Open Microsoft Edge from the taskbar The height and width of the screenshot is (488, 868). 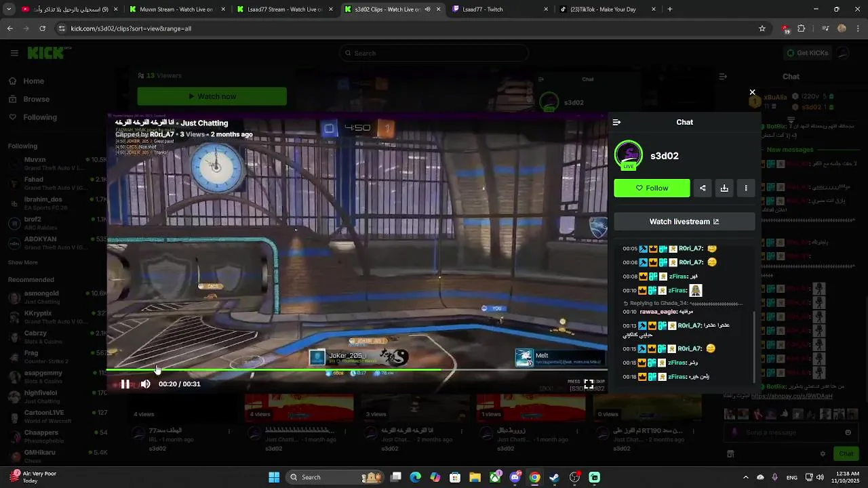(416, 477)
